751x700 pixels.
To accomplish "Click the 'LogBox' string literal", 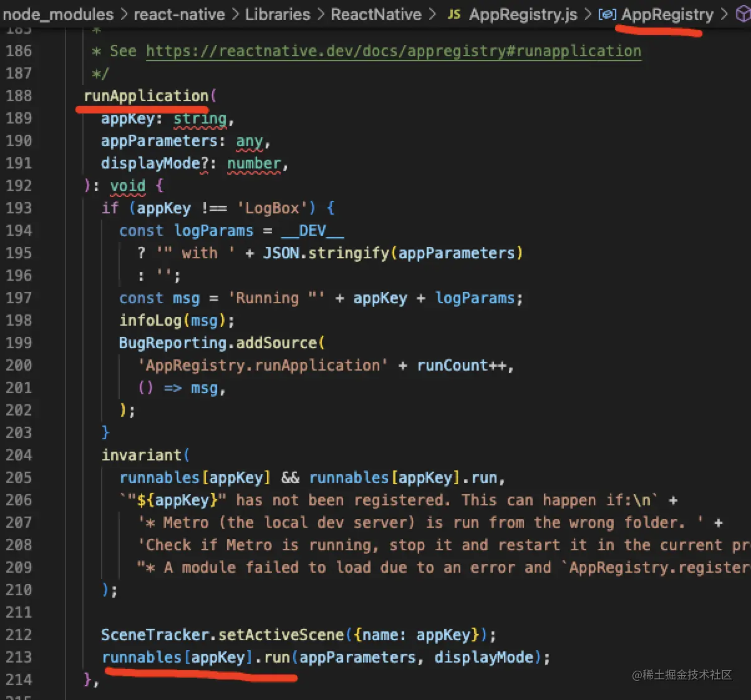I will 271,208.
